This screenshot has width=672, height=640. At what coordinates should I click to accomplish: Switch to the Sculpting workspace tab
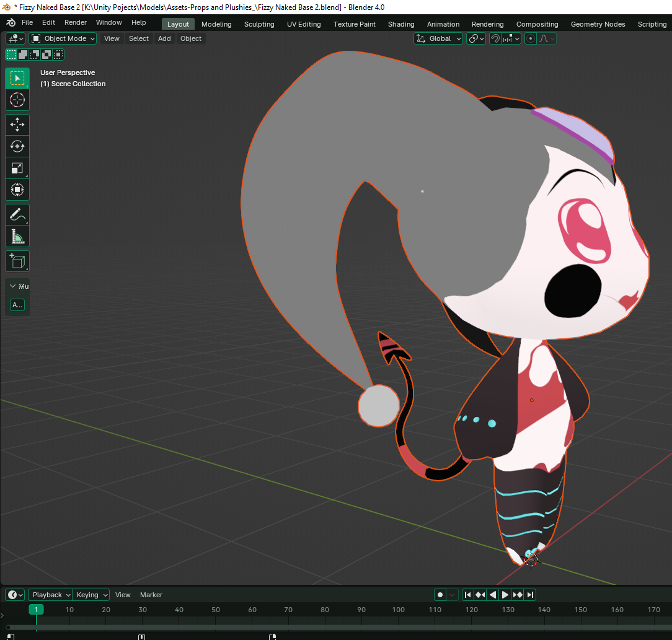259,24
